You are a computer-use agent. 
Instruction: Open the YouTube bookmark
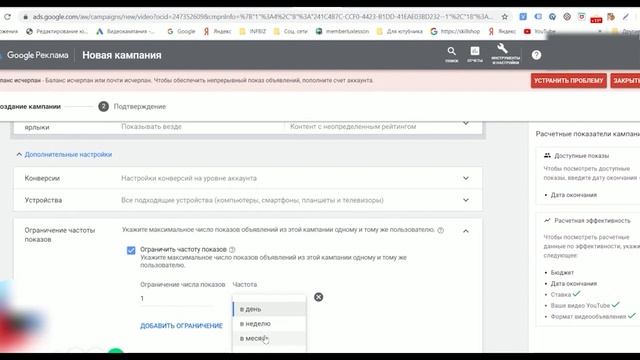pos(540,31)
